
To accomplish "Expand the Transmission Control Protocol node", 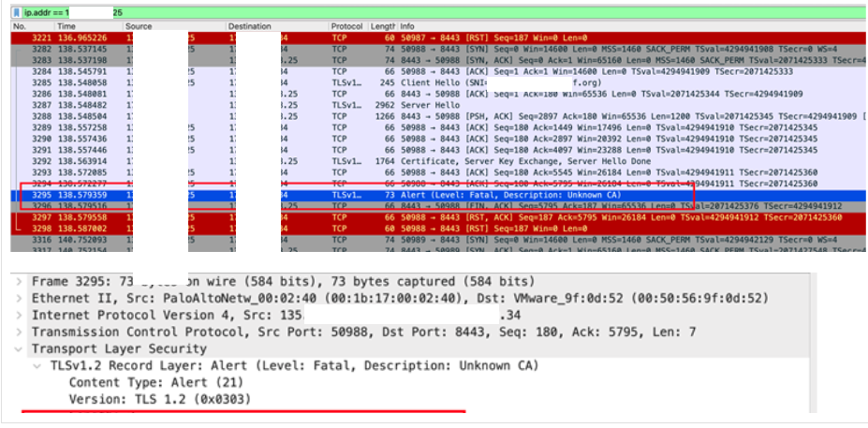I will [x=19, y=332].
